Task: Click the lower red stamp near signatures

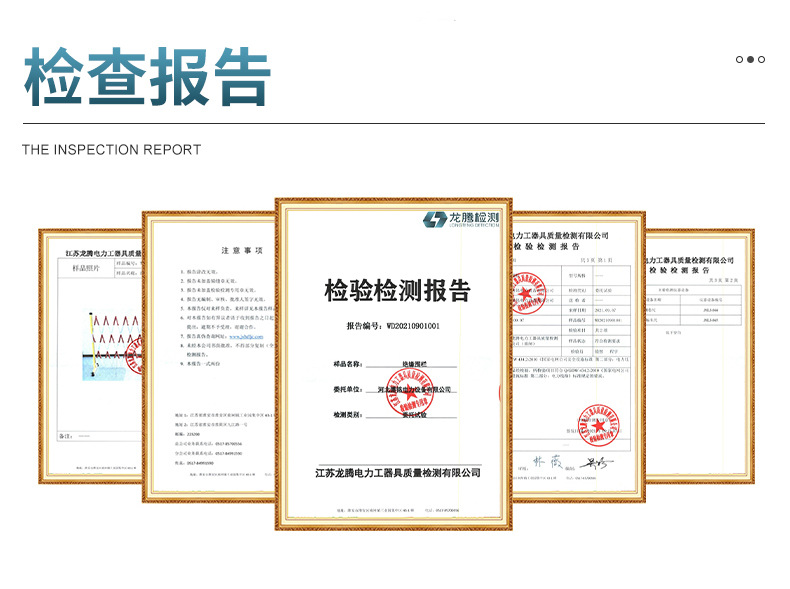Action: [599, 425]
